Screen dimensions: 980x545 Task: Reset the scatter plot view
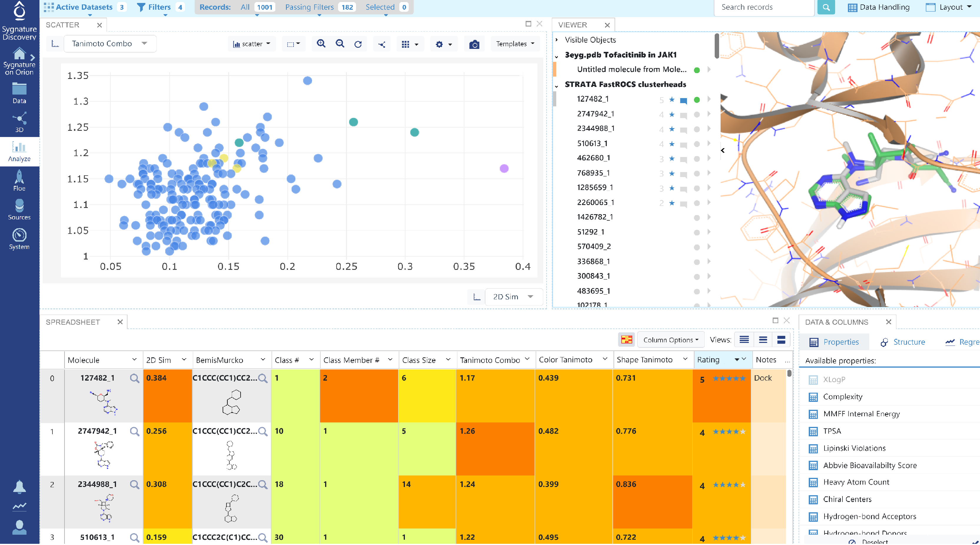[x=358, y=43]
